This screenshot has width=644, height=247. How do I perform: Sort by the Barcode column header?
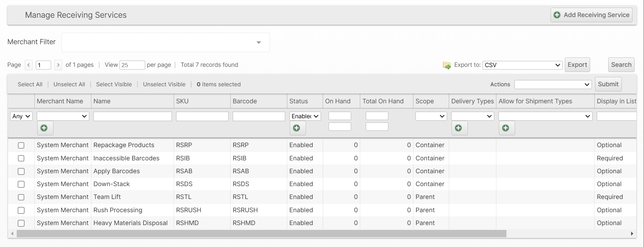[x=245, y=101]
